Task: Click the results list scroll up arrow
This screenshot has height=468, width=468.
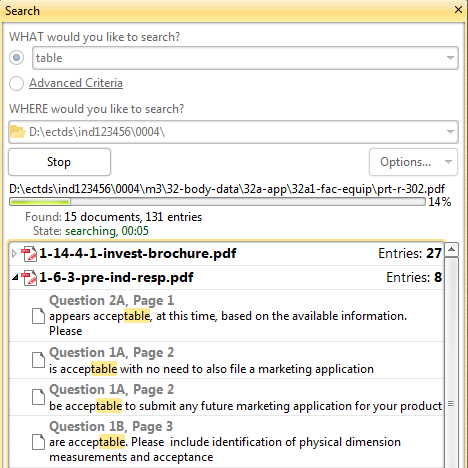Action: [x=452, y=249]
